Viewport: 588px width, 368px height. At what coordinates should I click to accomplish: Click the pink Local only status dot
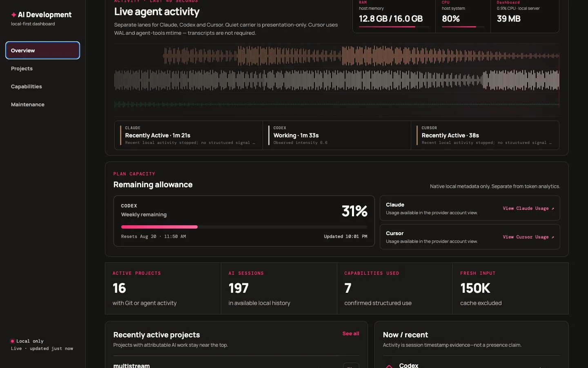point(12,341)
